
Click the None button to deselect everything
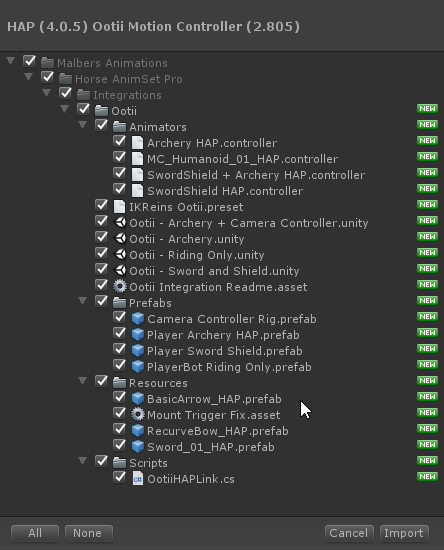coord(88,533)
